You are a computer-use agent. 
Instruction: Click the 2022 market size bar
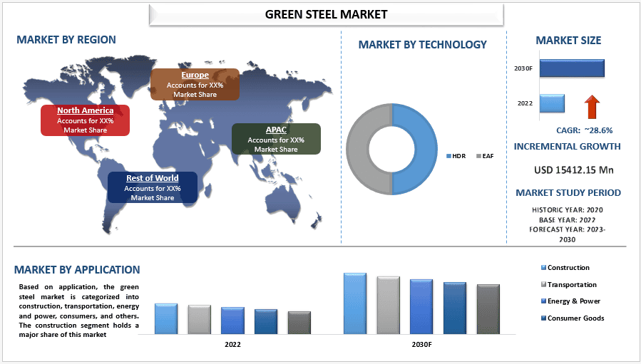tap(552, 103)
